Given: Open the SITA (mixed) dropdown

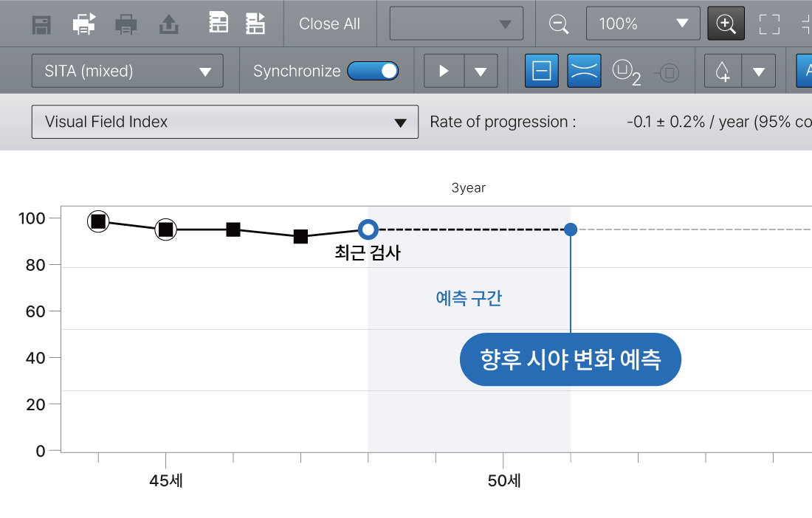Looking at the screenshot, I should pos(128,71).
